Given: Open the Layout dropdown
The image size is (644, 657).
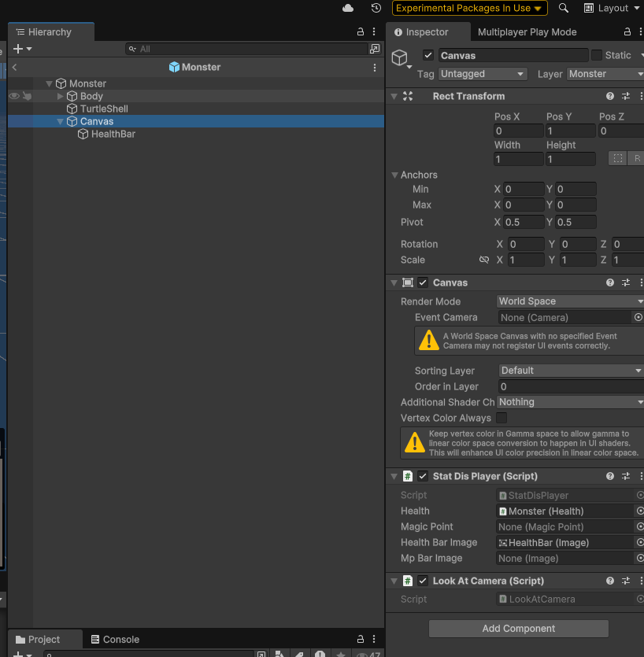Looking at the screenshot, I should click(x=613, y=8).
